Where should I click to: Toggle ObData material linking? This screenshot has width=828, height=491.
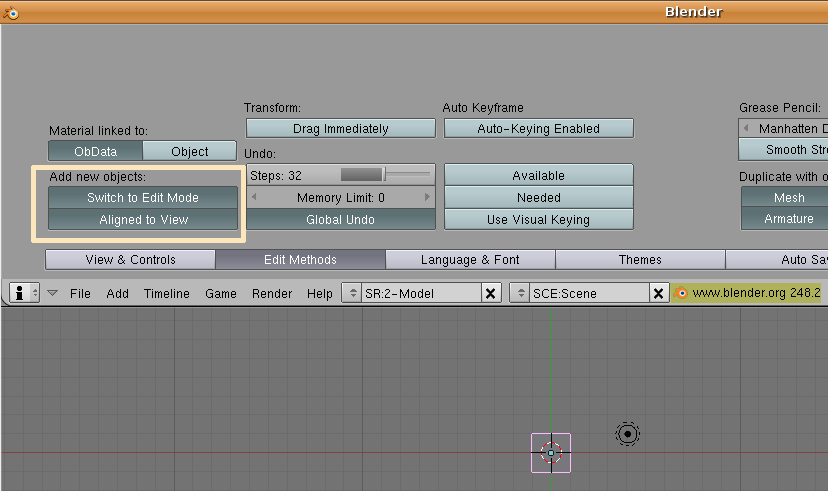click(x=95, y=151)
